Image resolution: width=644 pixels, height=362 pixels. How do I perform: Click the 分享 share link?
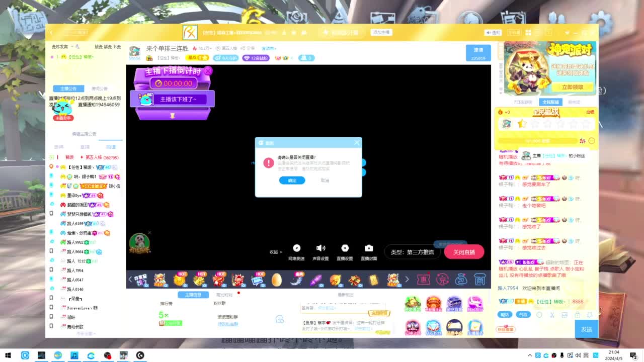249,48
